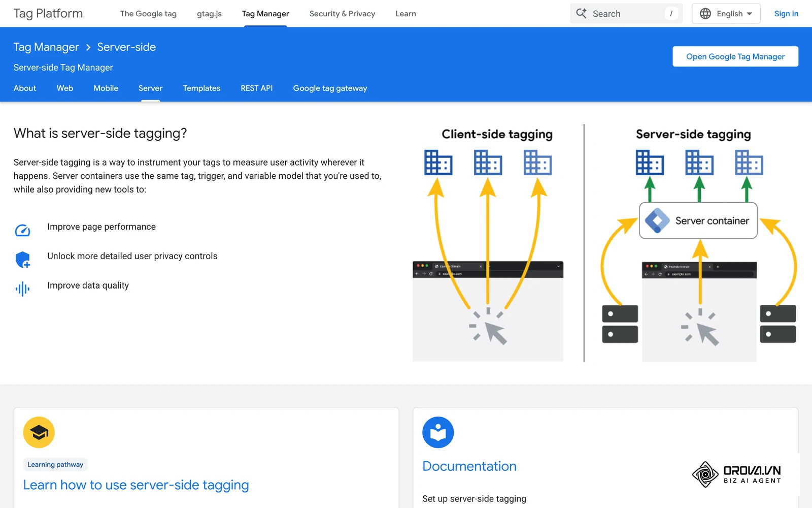Click Sign in
812x508 pixels.
(786, 14)
